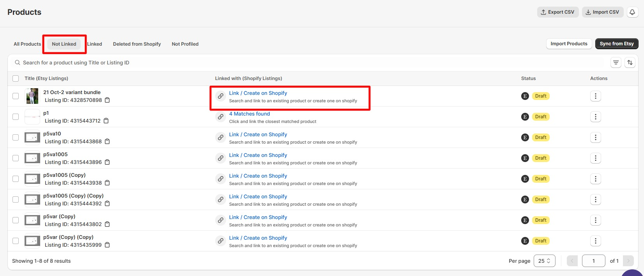
Task: Click Showing 1-8 of 8 results text
Action: pos(41,261)
